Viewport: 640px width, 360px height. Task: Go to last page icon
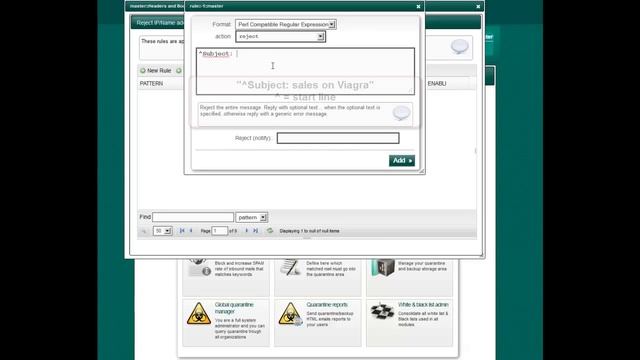tap(256, 231)
